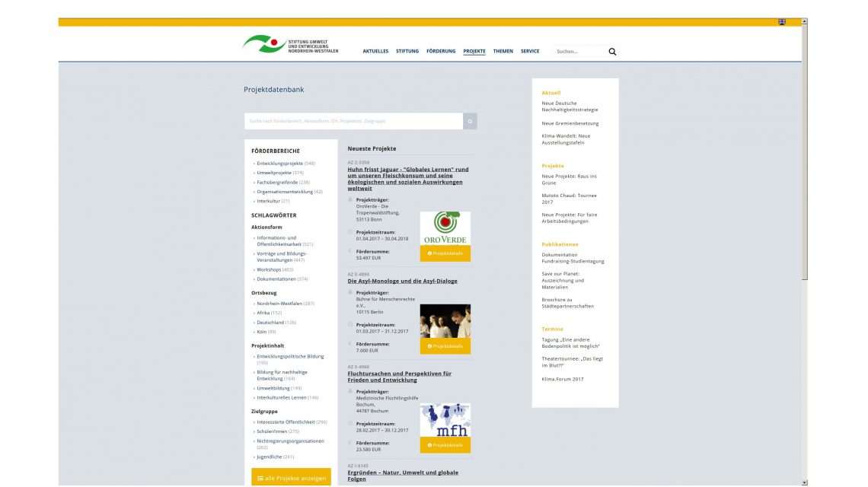Select the Workshops keyword

tap(269, 269)
